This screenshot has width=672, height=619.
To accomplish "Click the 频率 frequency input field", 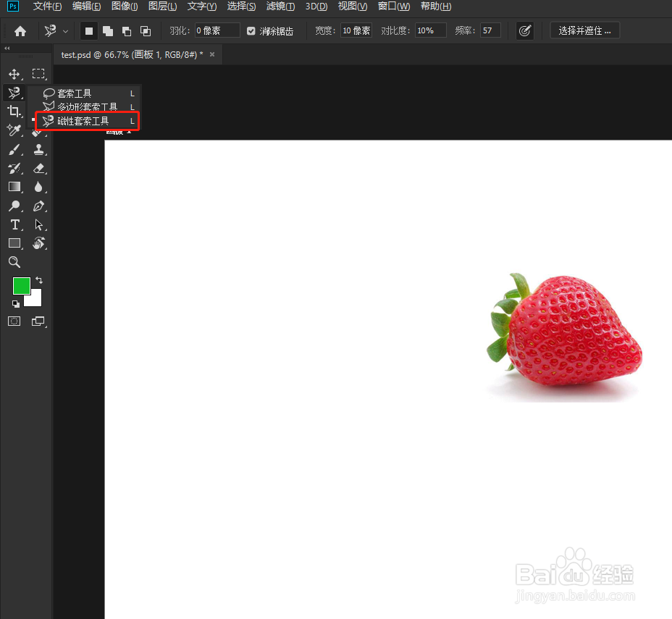I will [x=490, y=31].
